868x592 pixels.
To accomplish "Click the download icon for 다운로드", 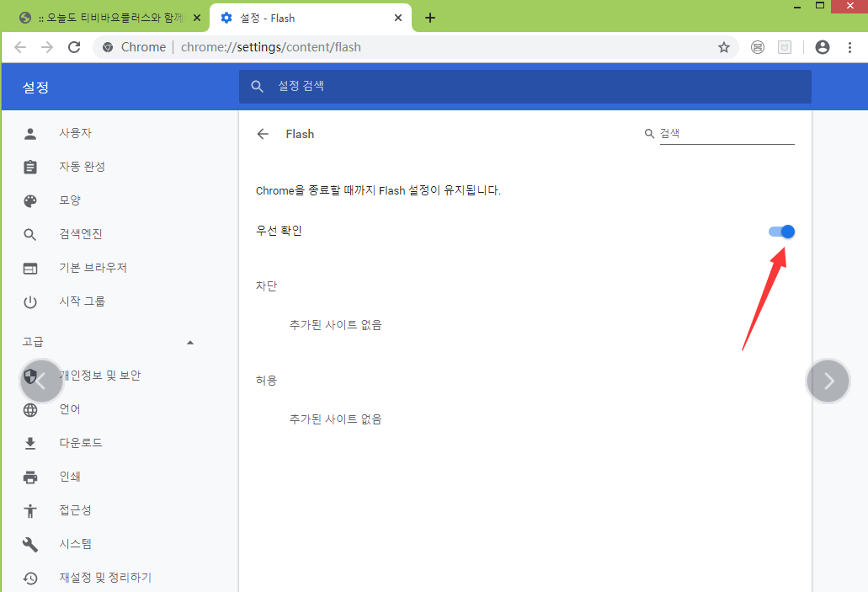I will point(30,443).
